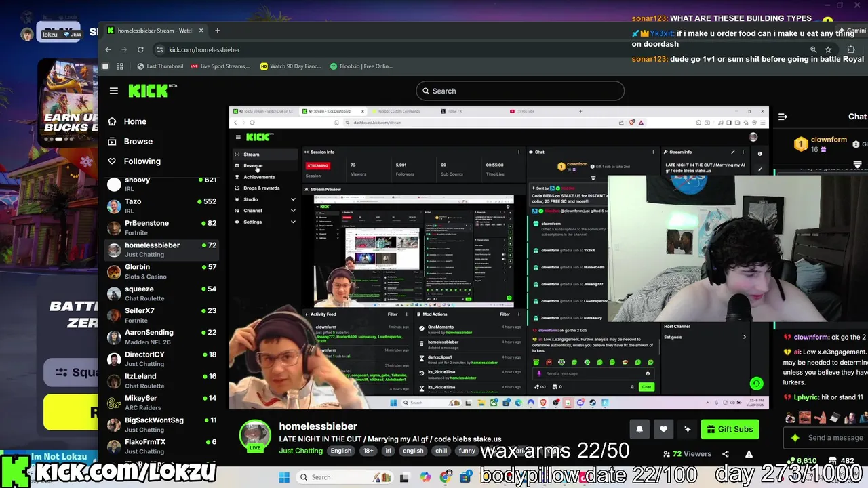Open Tazo's channel in the sidebar
The image size is (868, 488).
161,206
